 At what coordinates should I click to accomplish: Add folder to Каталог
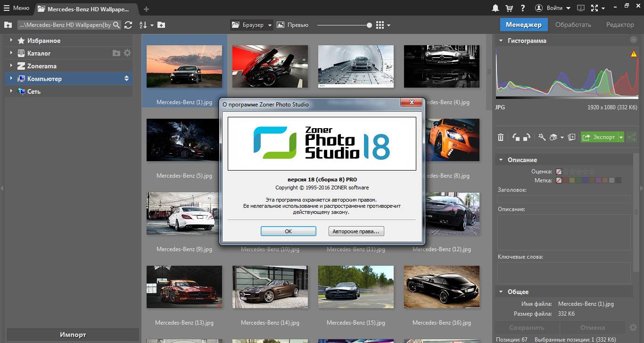point(116,53)
